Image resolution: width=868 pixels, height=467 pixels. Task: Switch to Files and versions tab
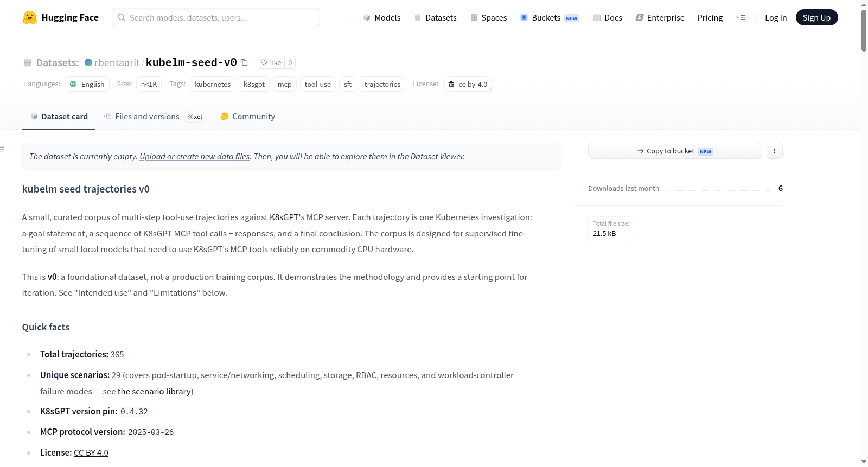[154, 117]
